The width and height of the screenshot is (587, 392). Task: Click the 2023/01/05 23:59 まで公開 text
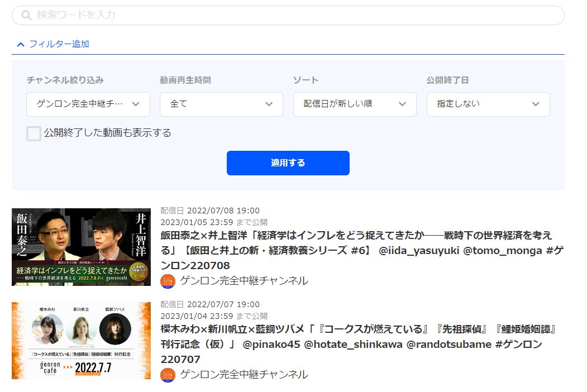(214, 222)
